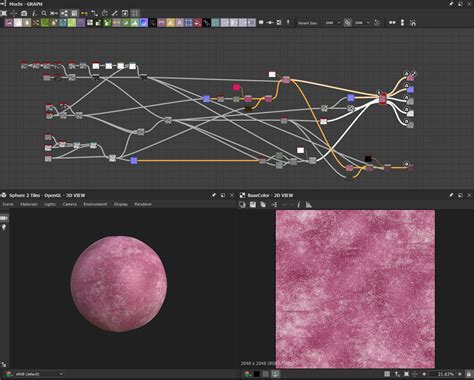Click the pink node icon at the start of the node toolbar
Image resolution: width=474 pixels, height=380 pixels.
point(9,23)
